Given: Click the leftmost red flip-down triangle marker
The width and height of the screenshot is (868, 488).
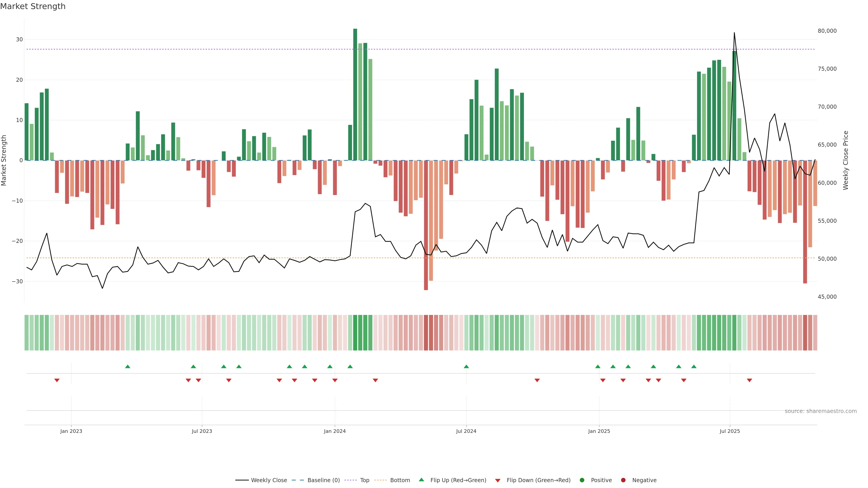Looking at the screenshot, I should pos(57,380).
